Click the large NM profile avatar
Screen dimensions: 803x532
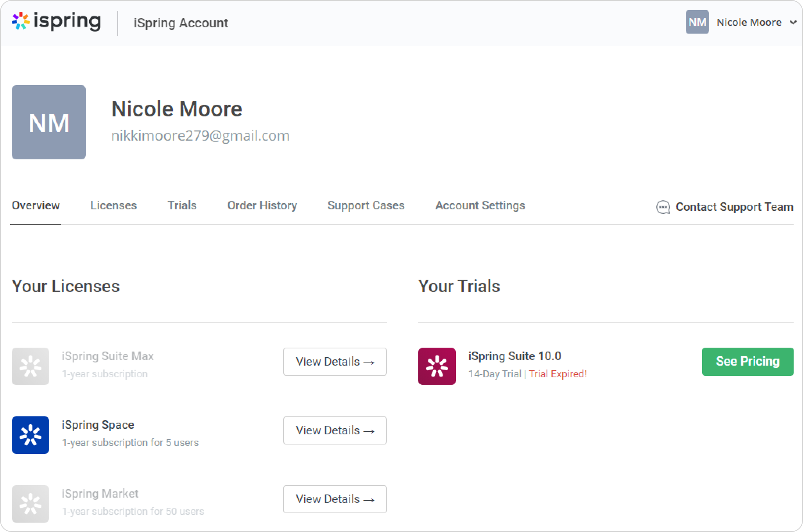[x=49, y=122]
